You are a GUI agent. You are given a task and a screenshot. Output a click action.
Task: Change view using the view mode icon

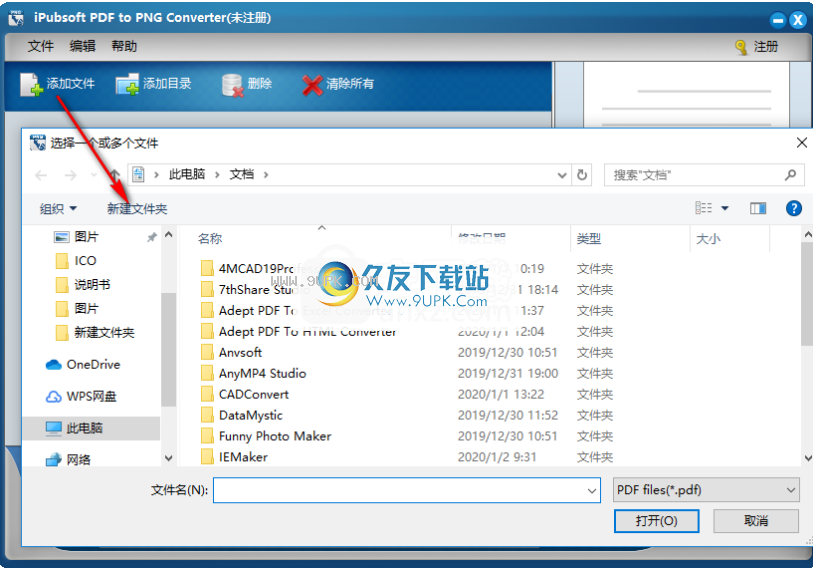click(x=704, y=208)
